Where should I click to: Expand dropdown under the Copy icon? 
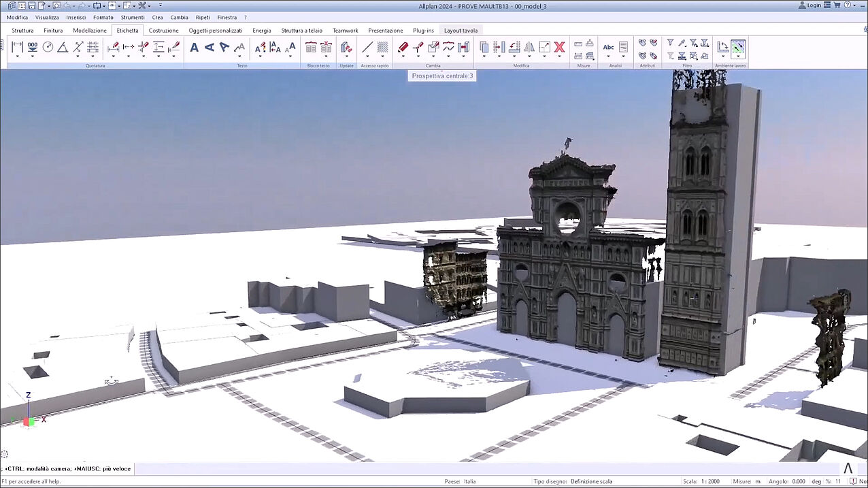pyautogui.click(x=484, y=57)
